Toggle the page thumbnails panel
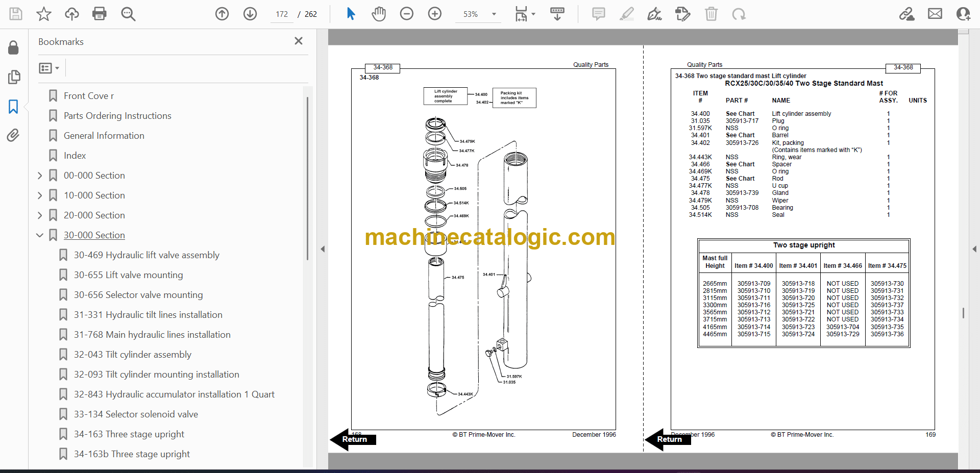The height and width of the screenshot is (473, 980). point(14,77)
